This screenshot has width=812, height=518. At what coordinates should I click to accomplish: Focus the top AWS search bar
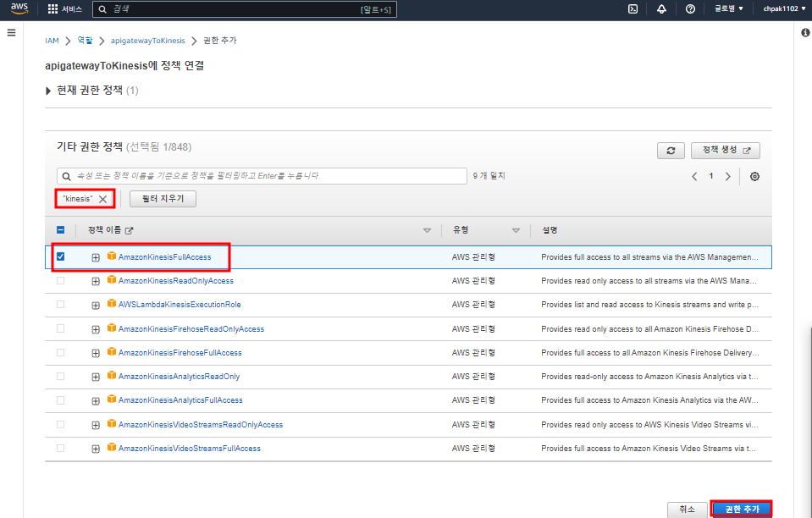pos(245,9)
